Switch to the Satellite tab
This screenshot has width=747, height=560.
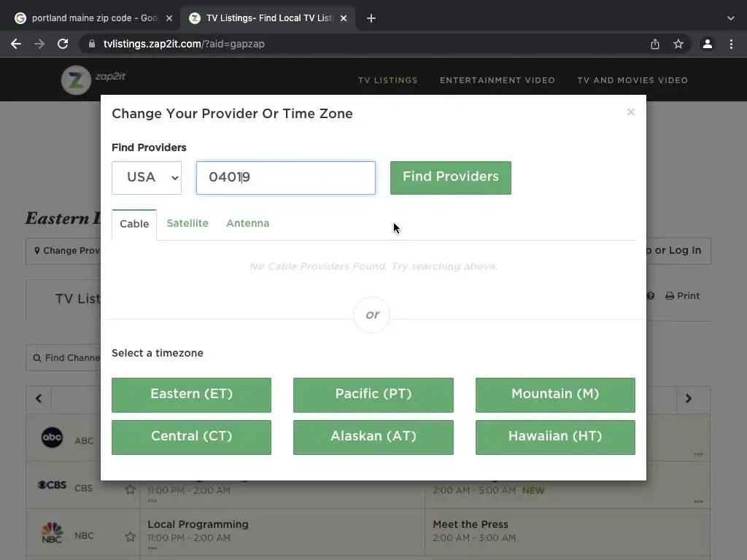(x=187, y=223)
